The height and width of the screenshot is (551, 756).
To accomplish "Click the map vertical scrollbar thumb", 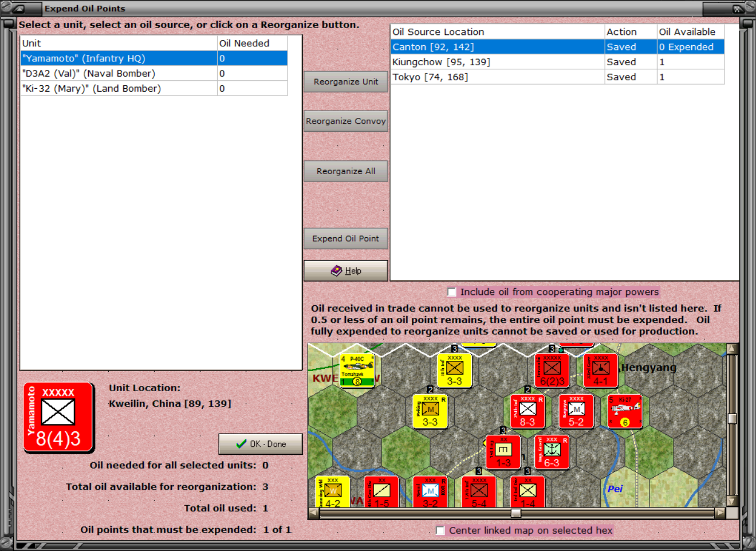I will (x=732, y=419).
